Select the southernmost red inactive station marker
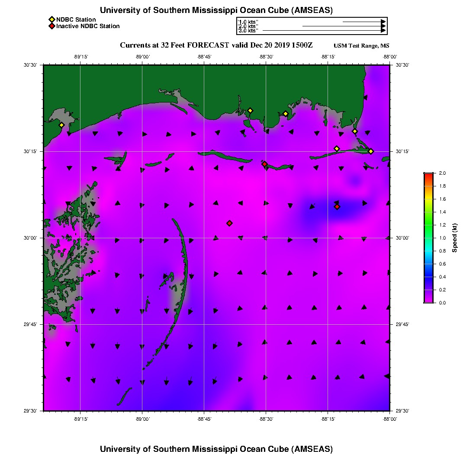Image resolution: width=476 pixels, height=454 pixels. [x=229, y=223]
